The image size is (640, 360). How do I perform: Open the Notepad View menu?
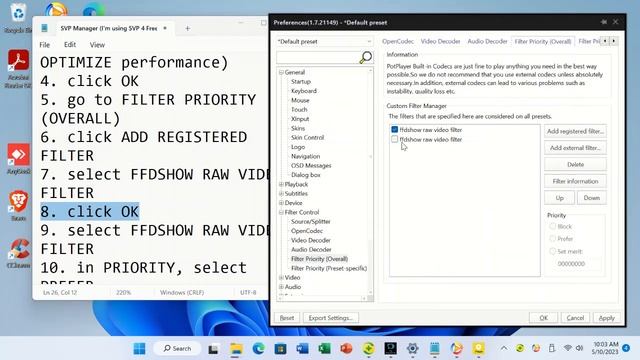[x=97, y=44]
